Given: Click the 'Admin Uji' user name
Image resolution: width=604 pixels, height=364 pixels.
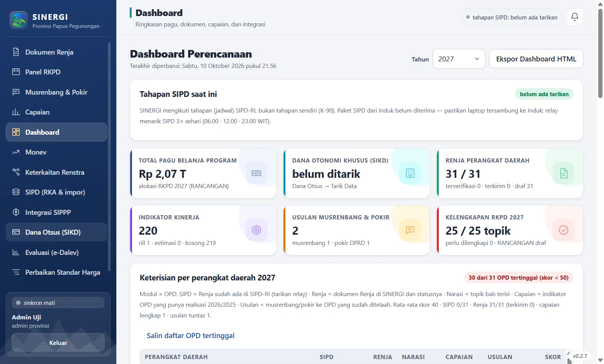Looking at the screenshot, I should 26,317.
